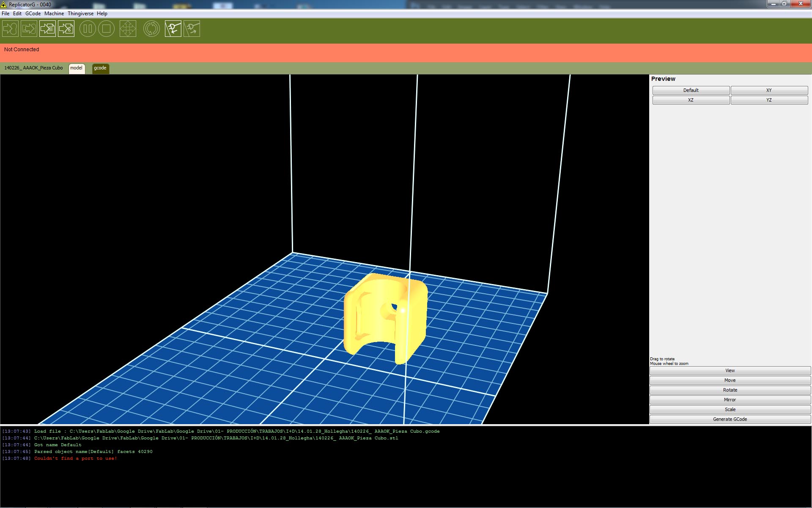Select the Move tool button
The image size is (812, 508).
coord(730,380)
